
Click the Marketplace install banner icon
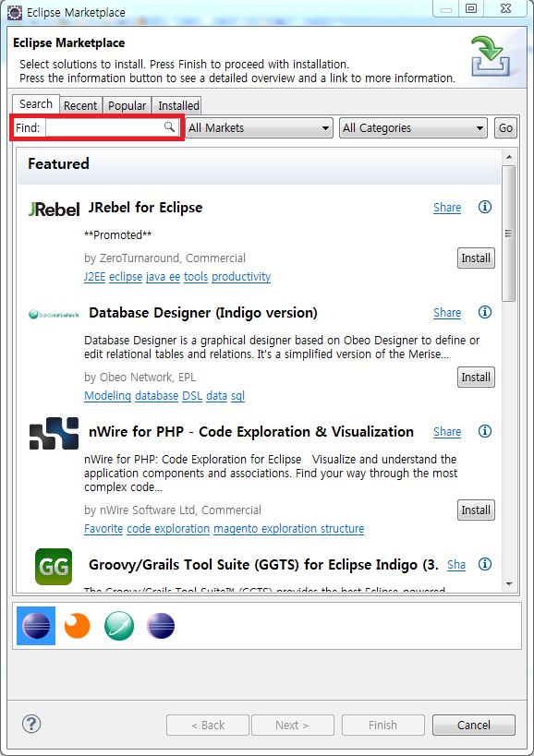(x=491, y=56)
